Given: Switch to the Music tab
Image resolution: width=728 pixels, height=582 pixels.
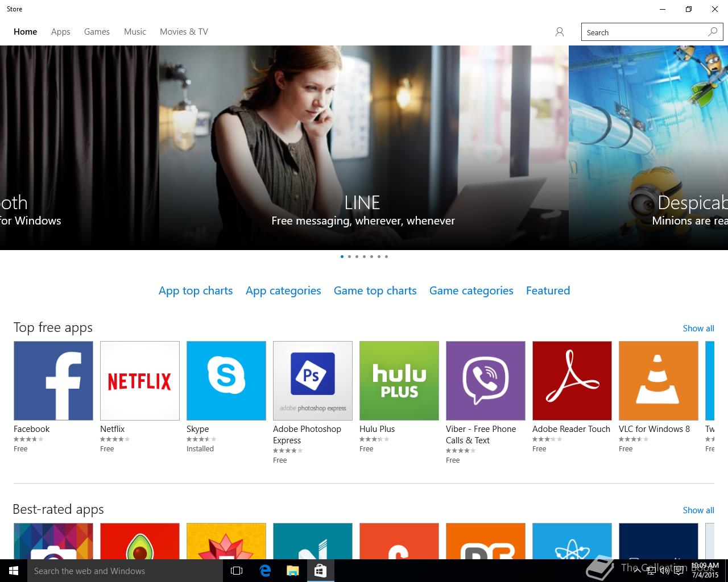Looking at the screenshot, I should [x=135, y=32].
